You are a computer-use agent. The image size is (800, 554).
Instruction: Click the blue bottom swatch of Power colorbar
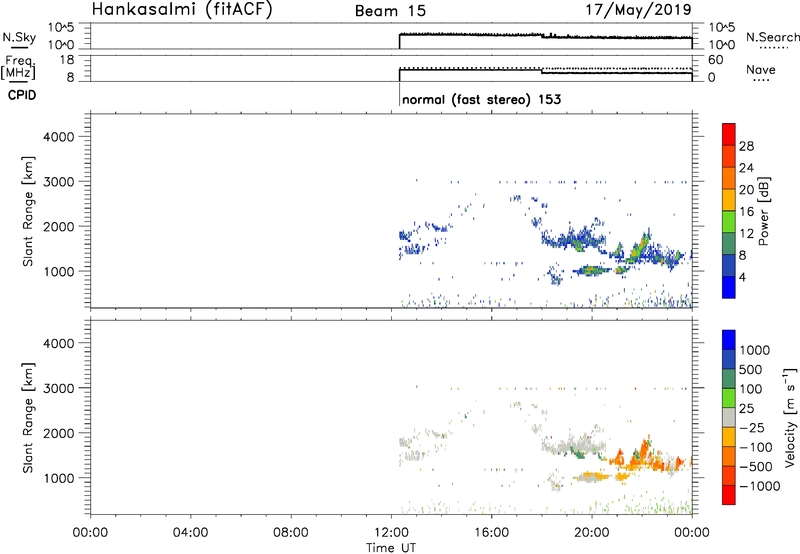pos(729,287)
